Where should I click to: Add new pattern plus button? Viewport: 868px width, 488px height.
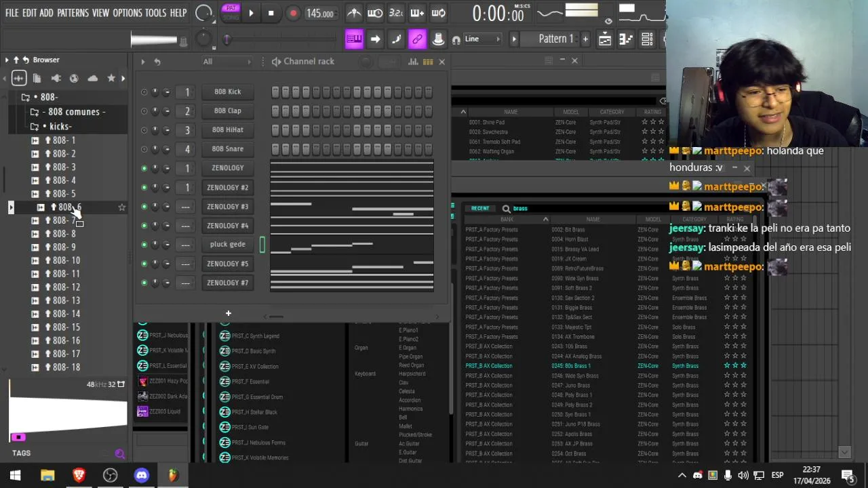(x=585, y=39)
